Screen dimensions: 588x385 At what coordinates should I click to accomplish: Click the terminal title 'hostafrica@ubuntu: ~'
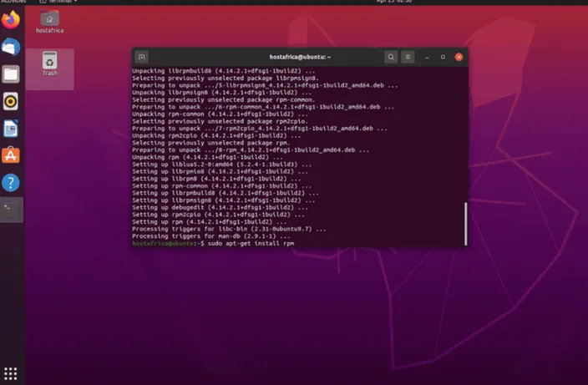[x=300, y=57]
